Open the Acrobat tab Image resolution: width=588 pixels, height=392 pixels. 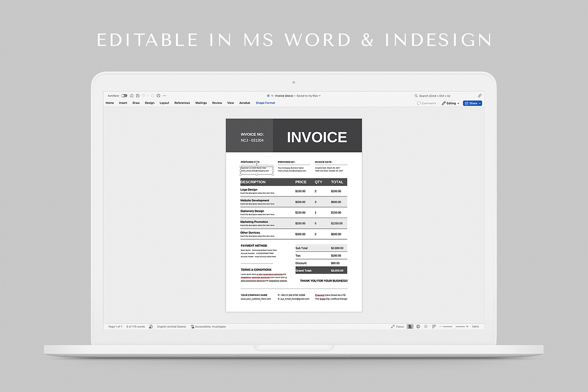pos(245,103)
